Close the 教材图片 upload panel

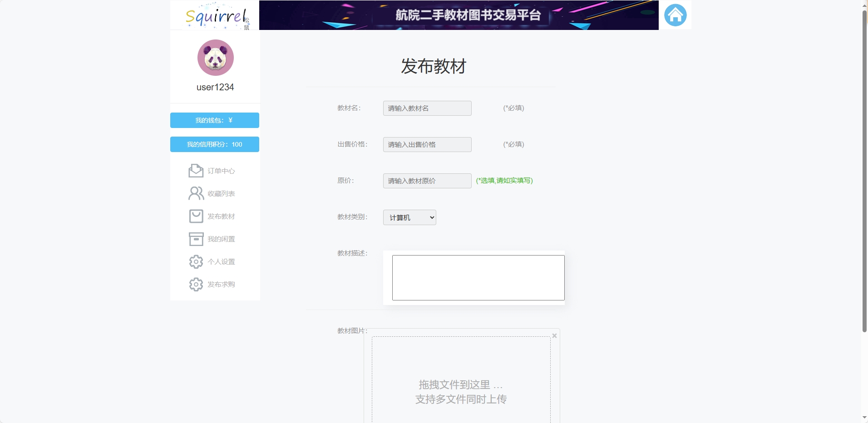pyautogui.click(x=555, y=336)
